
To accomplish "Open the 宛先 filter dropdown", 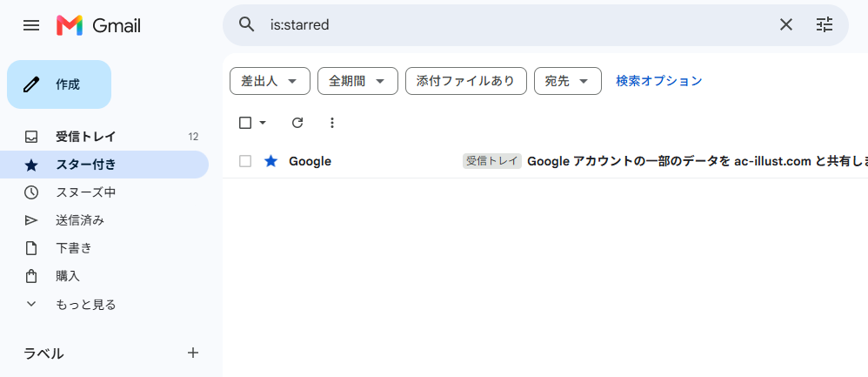I will click(x=567, y=81).
